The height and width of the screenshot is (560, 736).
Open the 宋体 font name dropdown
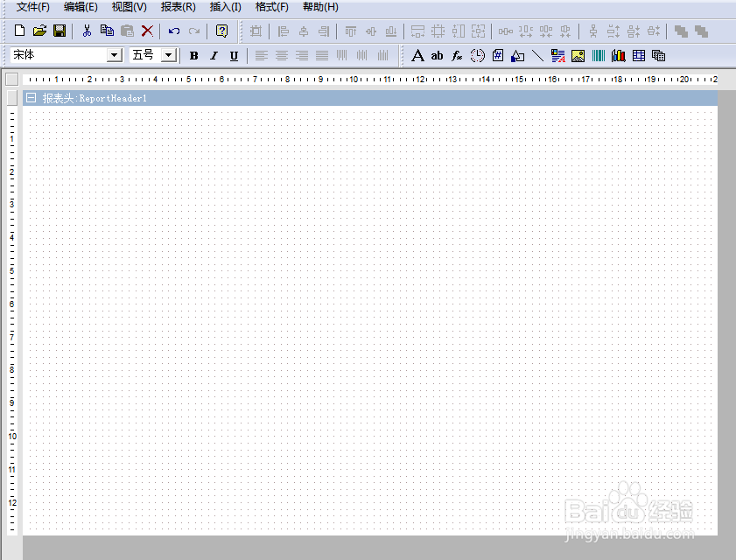114,55
